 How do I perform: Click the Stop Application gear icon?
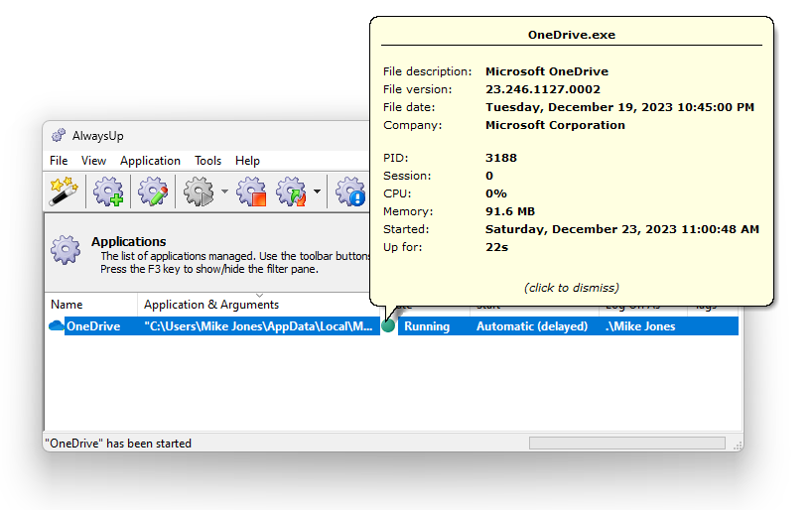(x=251, y=191)
